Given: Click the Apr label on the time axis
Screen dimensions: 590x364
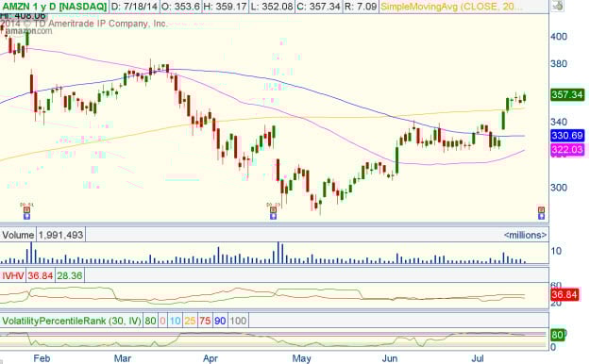Looking at the screenshot, I should 211,358.
